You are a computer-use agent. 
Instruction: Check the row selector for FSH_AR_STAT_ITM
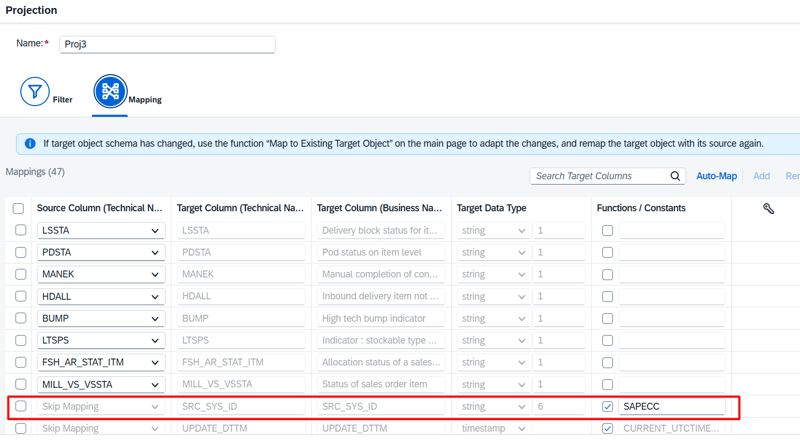click(x=20, y=362)
